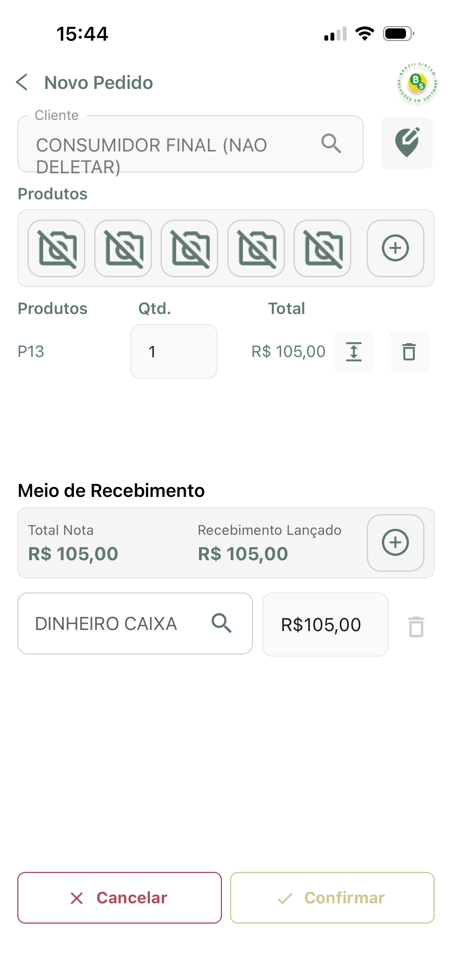Search for a client with magnifier icon
The height and width of the screenshot is (980, 452).
click(331, 144)
